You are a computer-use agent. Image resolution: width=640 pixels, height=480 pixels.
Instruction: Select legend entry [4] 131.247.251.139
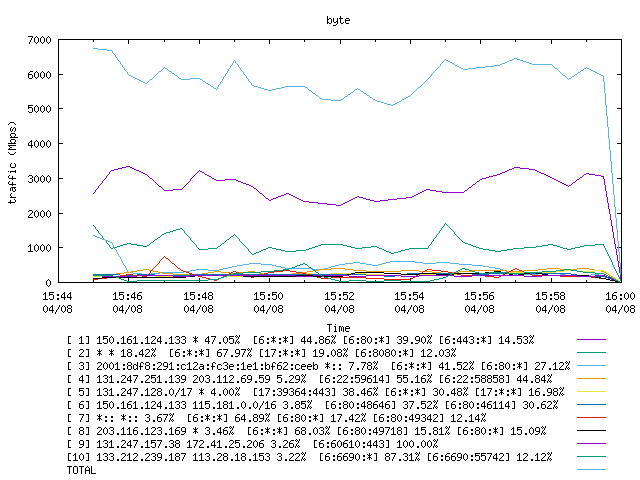[x=309, y=379]
